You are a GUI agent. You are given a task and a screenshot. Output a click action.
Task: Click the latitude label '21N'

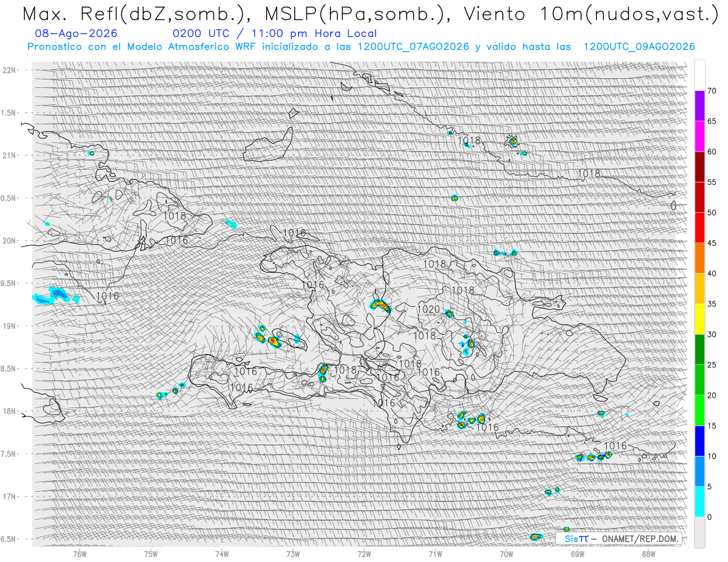8,155
